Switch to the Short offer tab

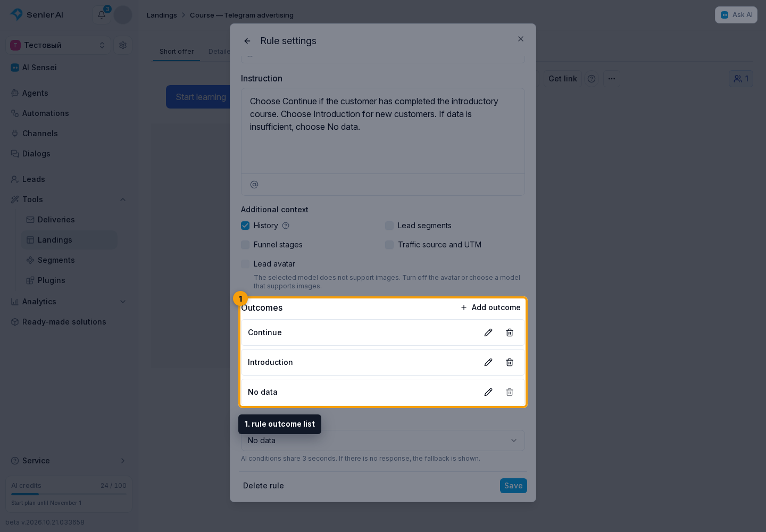point(177,52)
